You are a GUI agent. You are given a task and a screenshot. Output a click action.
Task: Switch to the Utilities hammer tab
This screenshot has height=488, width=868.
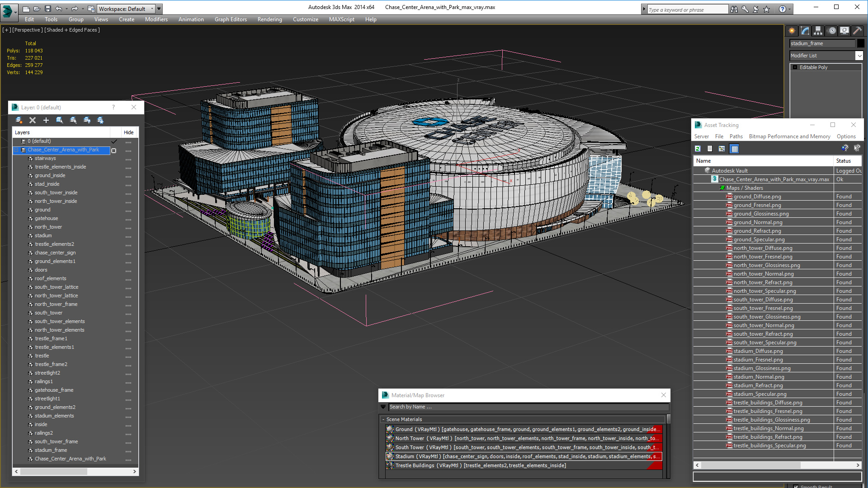[857, 31]
